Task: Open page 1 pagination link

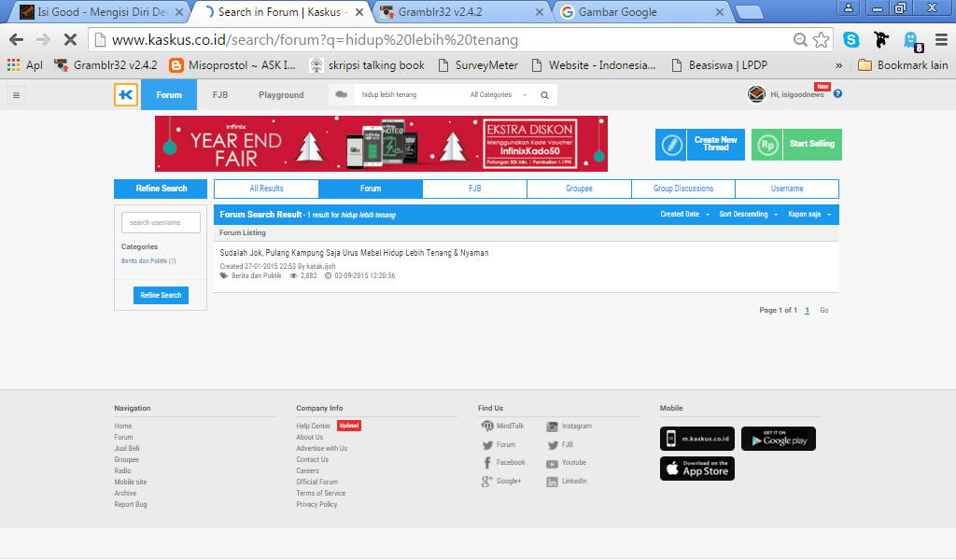Action: [808, 310]
